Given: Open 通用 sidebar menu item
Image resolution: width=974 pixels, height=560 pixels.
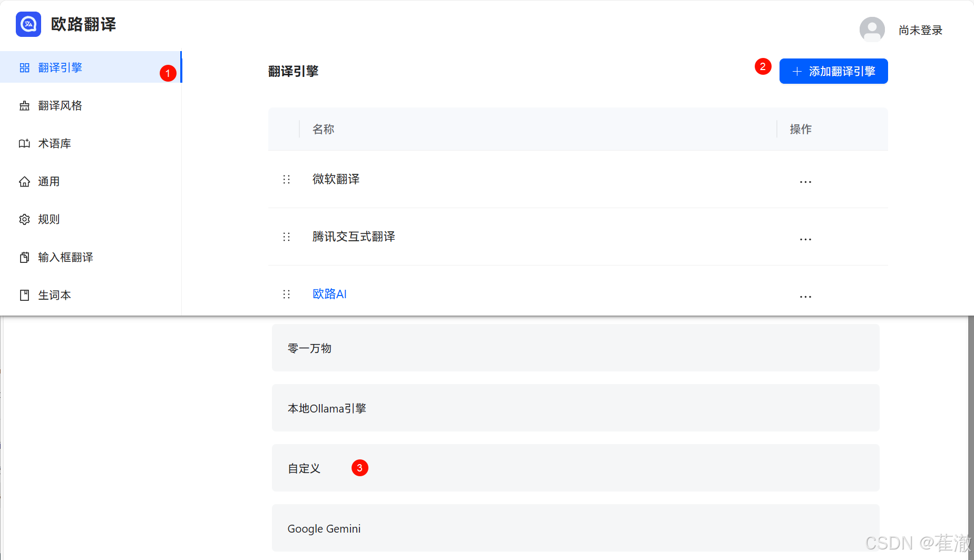Looking at the screenshot, I should 91,181.
